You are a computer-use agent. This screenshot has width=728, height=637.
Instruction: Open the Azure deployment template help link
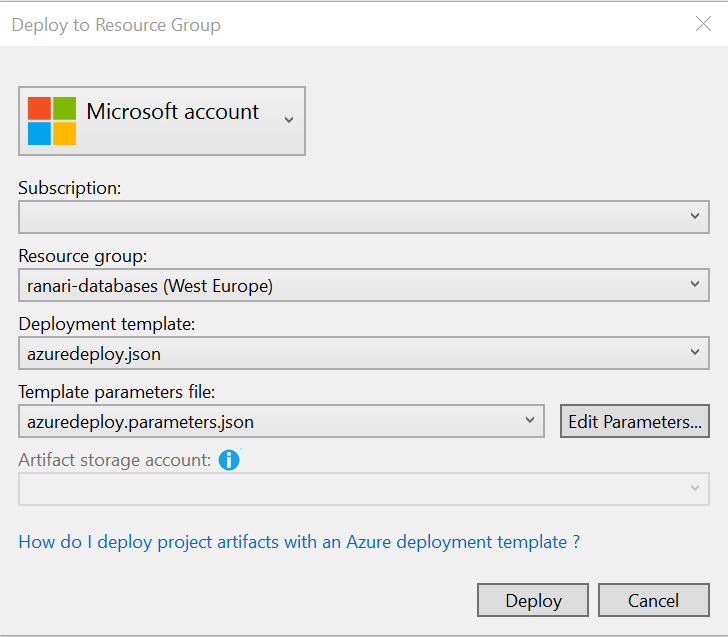pos(299,542)
